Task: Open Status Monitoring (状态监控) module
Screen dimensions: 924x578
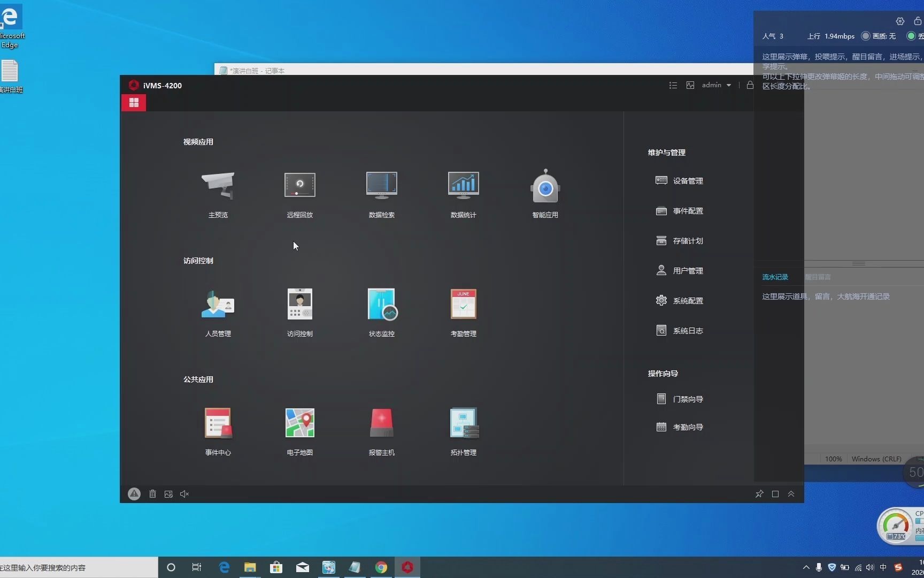Action: (x=382, y=305)
